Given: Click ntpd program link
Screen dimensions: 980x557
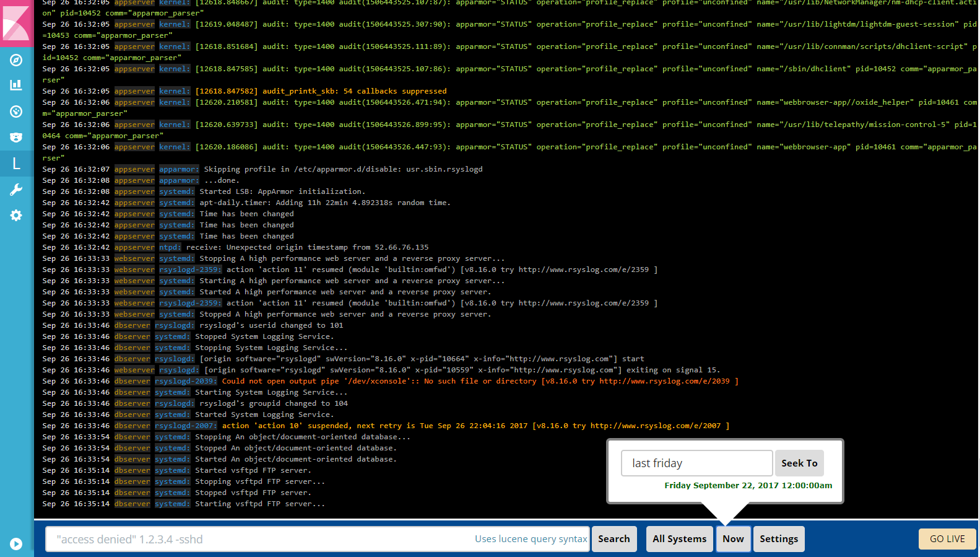Looking at the screenshot, I should click(x=170, y=247).
